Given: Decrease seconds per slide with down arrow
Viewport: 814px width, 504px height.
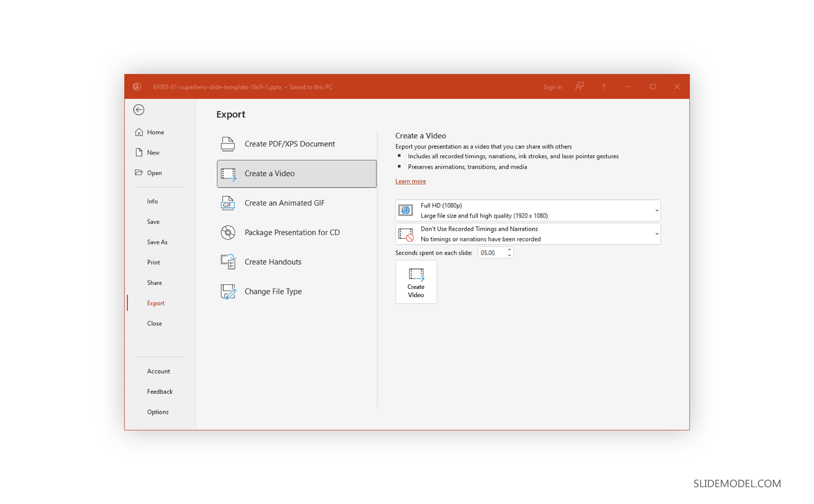Looking at the screenshot, I should coord(509,255).
